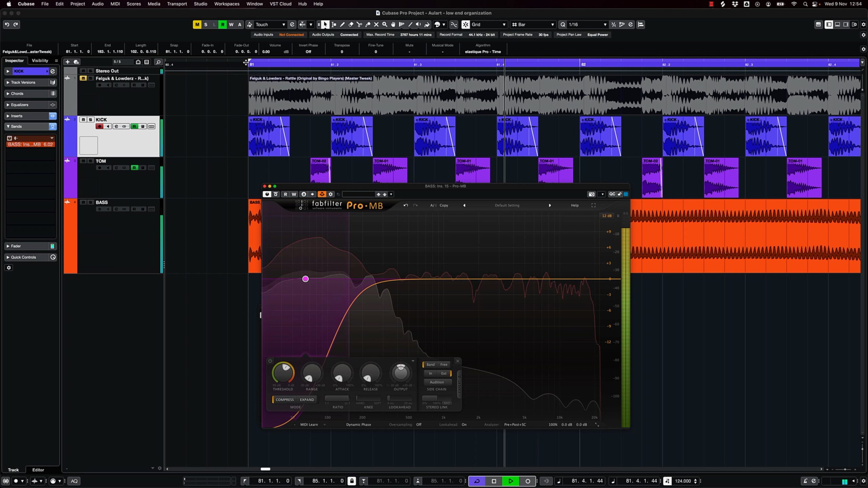Click the Pro-MB Threshold knob

[x=283, y=373]
